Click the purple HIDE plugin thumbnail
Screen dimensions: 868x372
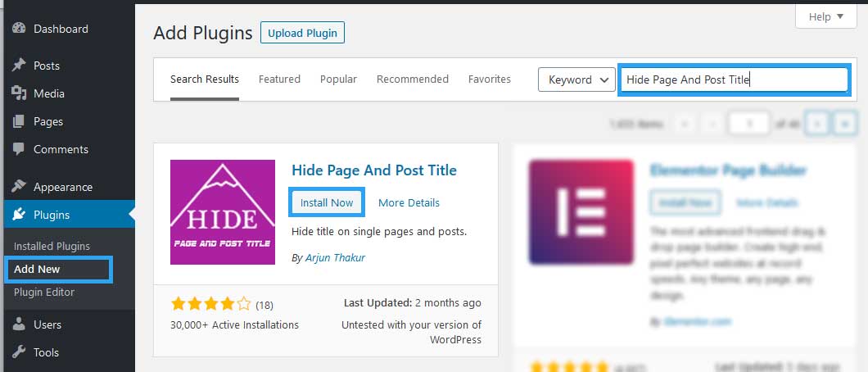223,212
